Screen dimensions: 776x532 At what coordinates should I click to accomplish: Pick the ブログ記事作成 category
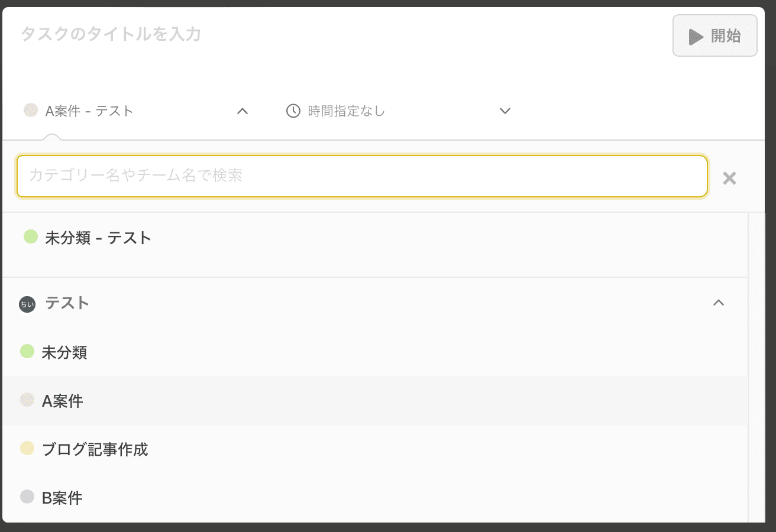click(95, 450)
